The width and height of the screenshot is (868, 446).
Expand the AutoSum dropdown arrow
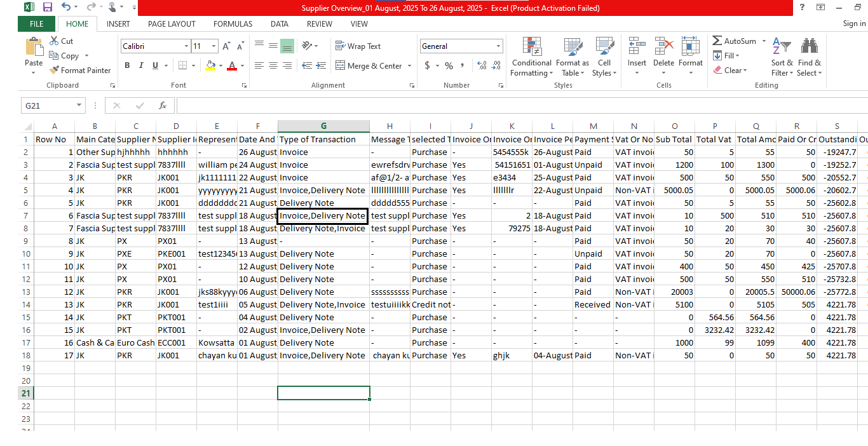pos(763,41)
